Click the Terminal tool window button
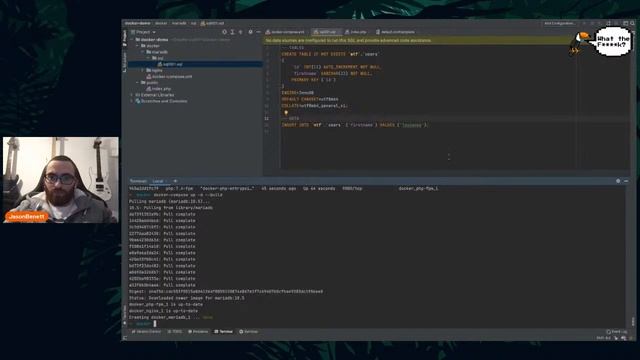 click(224, 331)
